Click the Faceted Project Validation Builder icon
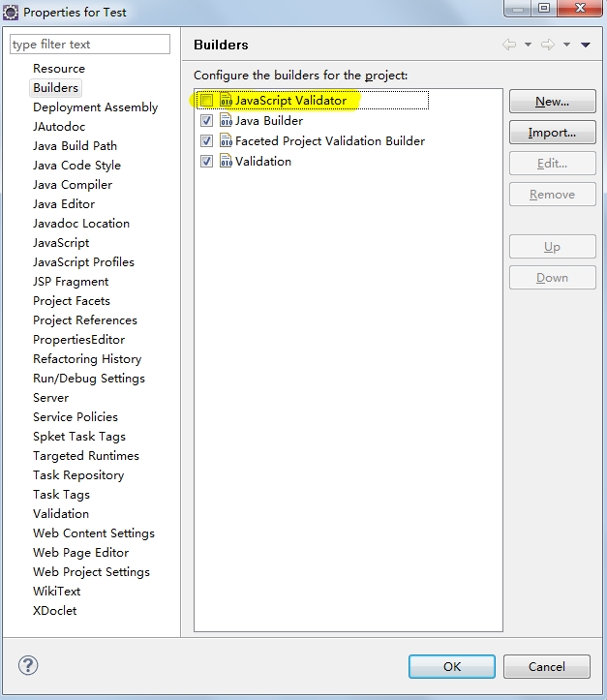 point(227,141)
